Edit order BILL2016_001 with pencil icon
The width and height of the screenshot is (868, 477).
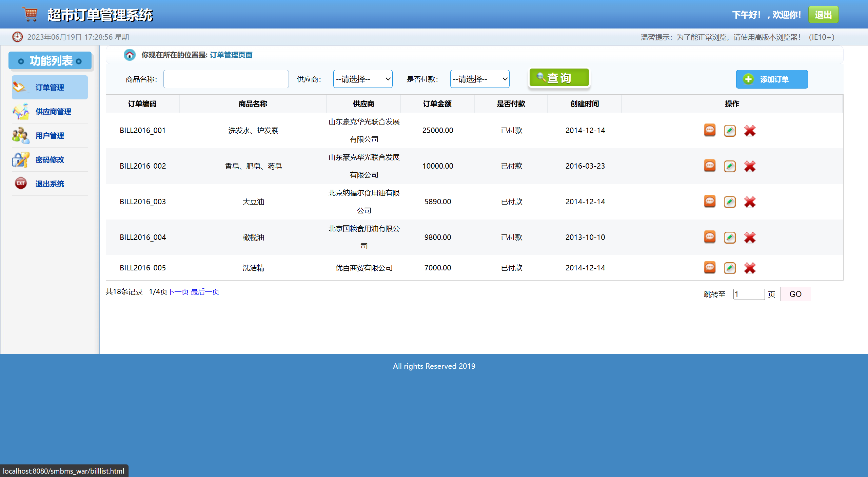pyautogui.click(x=730, y=131)
